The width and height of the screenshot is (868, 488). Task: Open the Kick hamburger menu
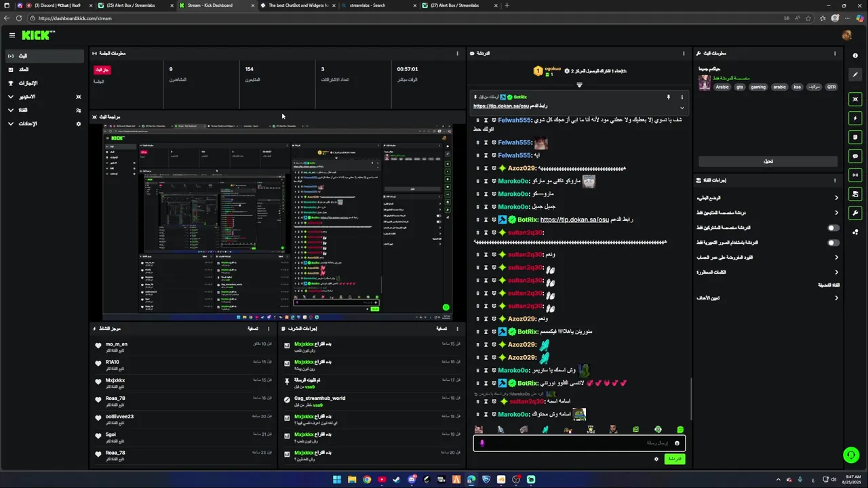point(12,35)
